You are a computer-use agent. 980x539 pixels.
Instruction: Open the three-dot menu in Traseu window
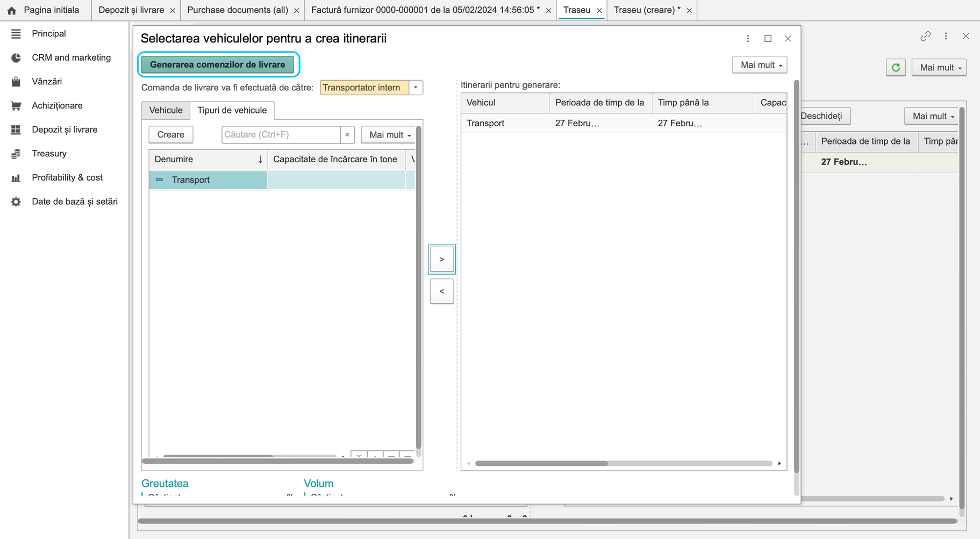coord(946,36)
